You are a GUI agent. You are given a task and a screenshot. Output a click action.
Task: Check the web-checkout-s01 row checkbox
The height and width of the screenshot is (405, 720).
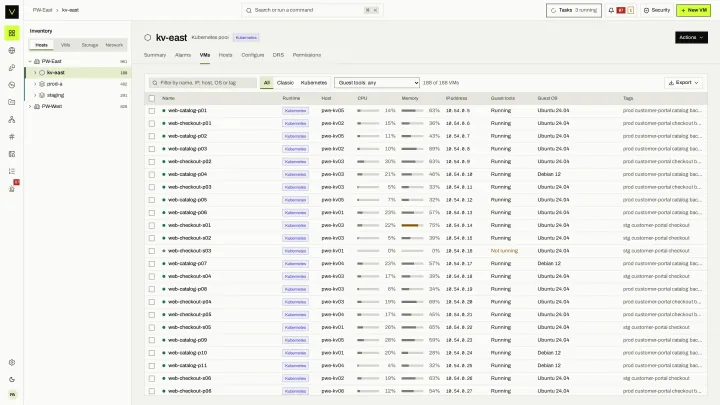(x=152, y=225)
